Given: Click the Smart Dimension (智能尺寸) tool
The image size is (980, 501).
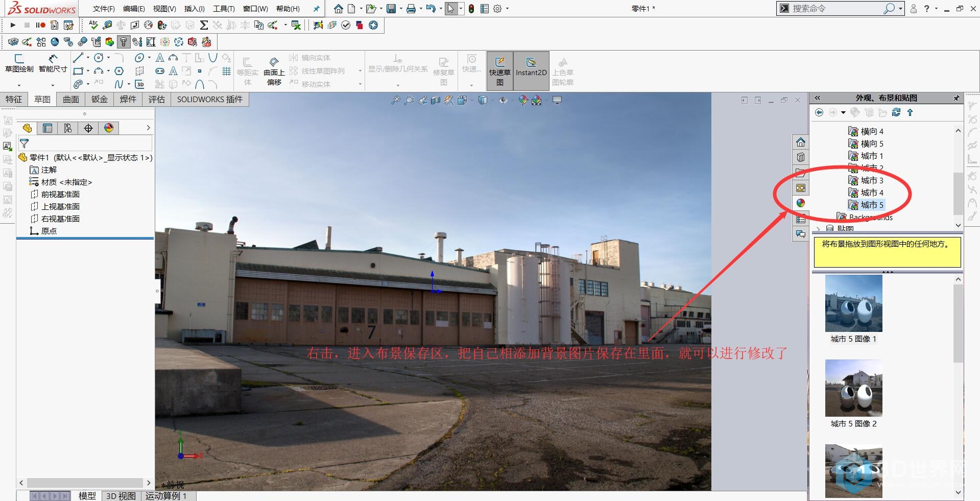Looking at the screenshot, I should click(x=53, y=63).
